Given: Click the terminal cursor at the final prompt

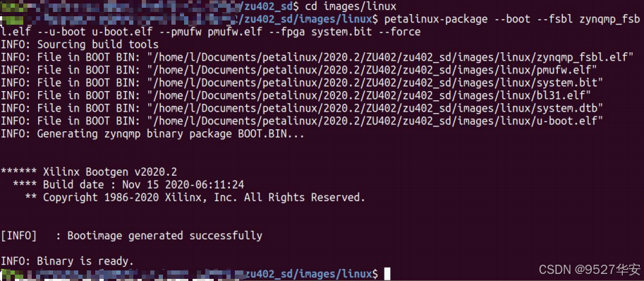Looking at the screenshot, I should (387, 273).
